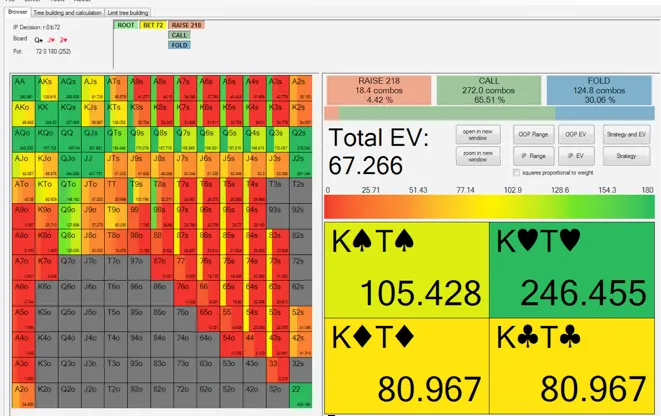Screen dimensions: 661x416
Task: Click the CALL node under RAISE 218
Action: 179,34
